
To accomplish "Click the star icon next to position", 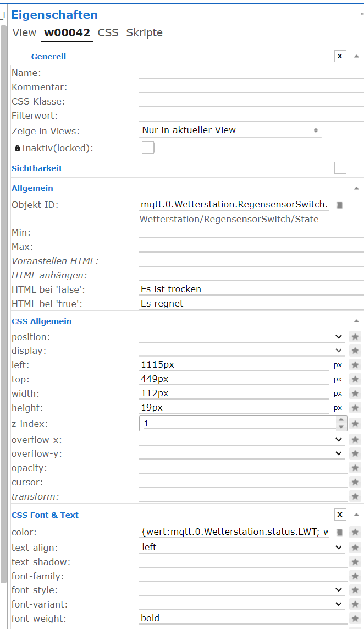I will (x=355, y=336).
